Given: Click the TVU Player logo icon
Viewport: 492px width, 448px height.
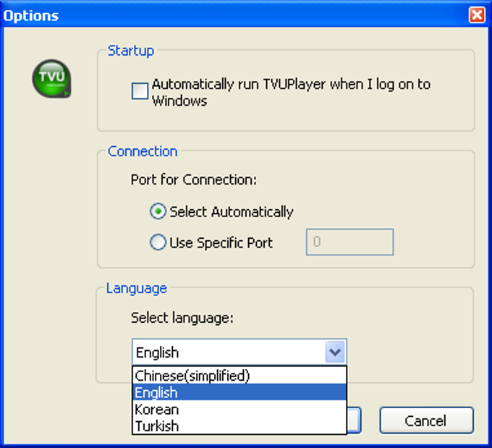Looking at the screenshot, I should 52,79.
